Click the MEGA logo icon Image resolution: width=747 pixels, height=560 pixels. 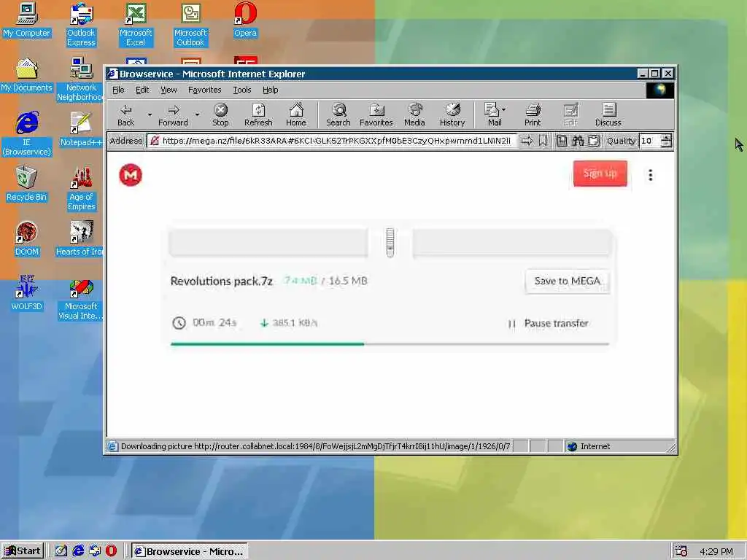pos(131,175)
